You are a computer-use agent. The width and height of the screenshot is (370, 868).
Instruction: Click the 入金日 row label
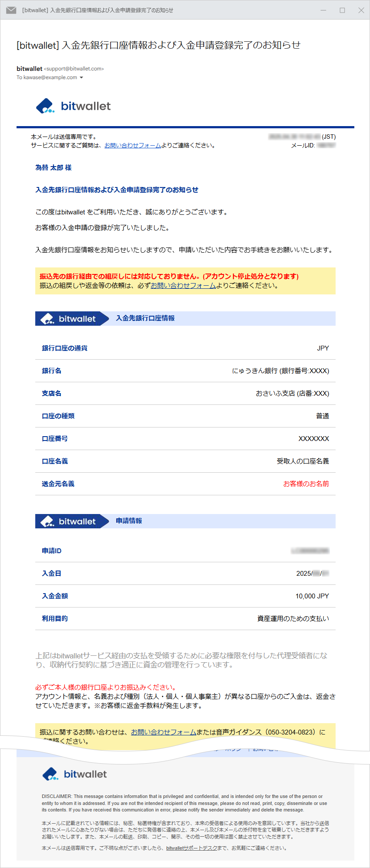click(51, 573)
